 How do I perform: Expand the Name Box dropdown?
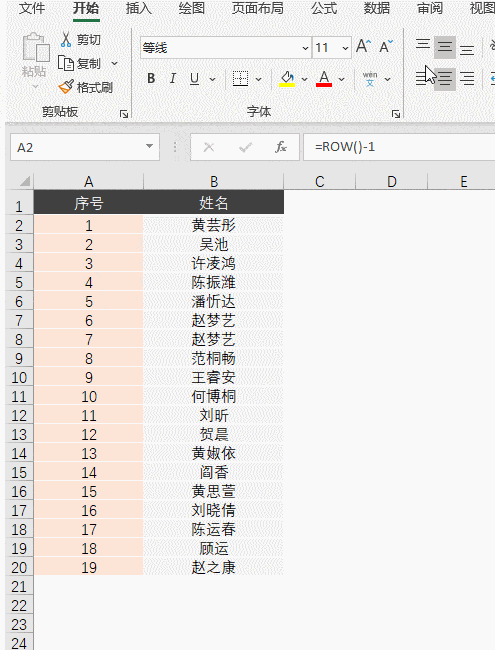pyautogui.click(x=149, y=146)
